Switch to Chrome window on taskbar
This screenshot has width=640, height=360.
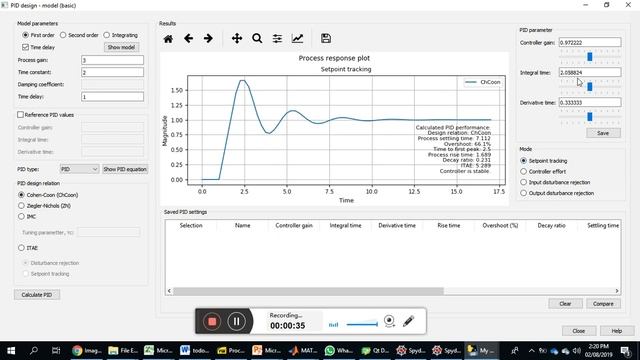pos(87,350)
